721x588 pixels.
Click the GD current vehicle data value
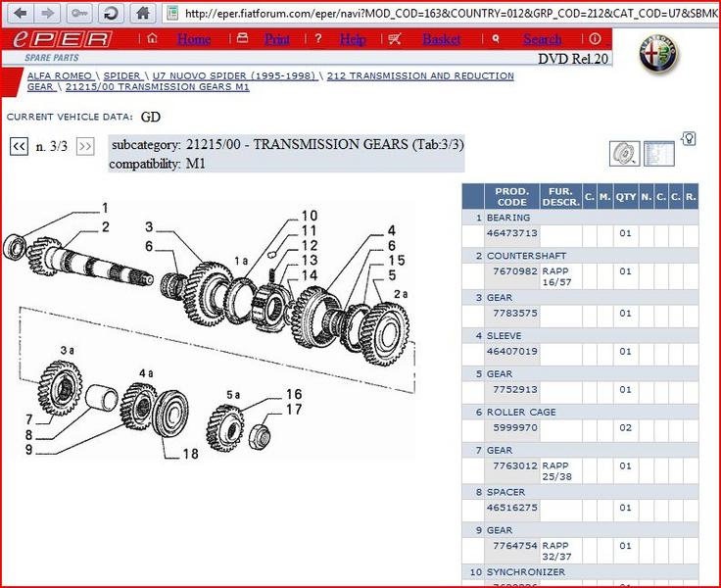click(x=151, y=117)
